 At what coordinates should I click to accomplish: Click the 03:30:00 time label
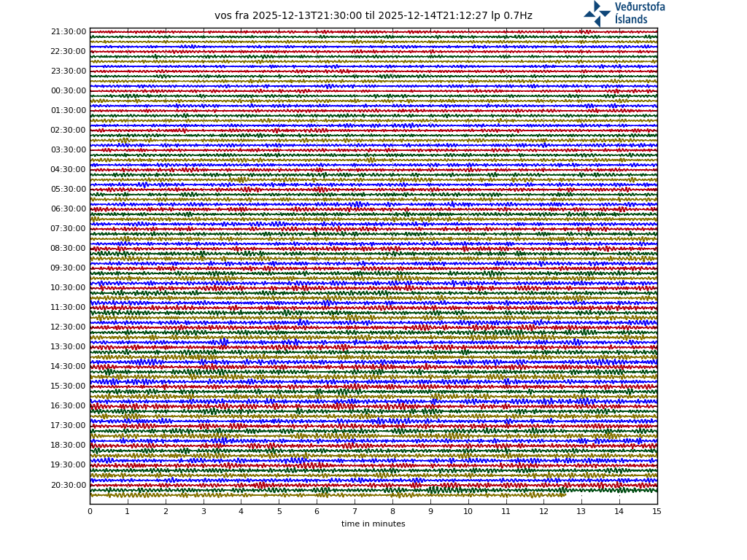tap(69, 150)
